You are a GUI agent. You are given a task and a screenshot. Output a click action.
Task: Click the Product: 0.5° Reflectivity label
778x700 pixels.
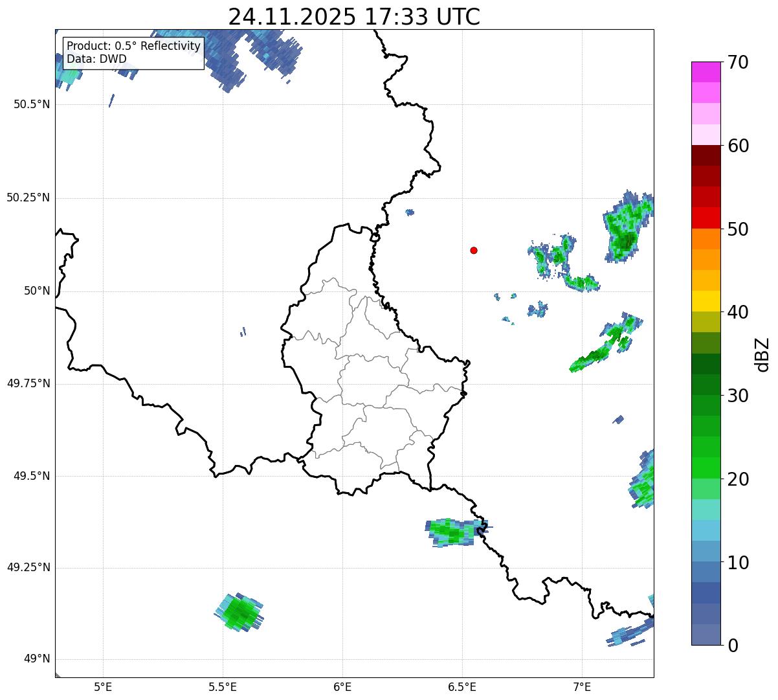(x=134, y=47)
